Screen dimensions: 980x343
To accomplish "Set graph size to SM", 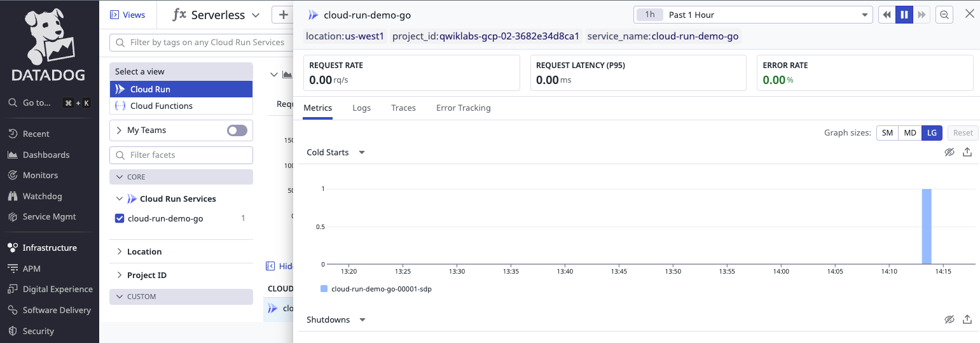I will pyautogui.click(x=887, y=132).
